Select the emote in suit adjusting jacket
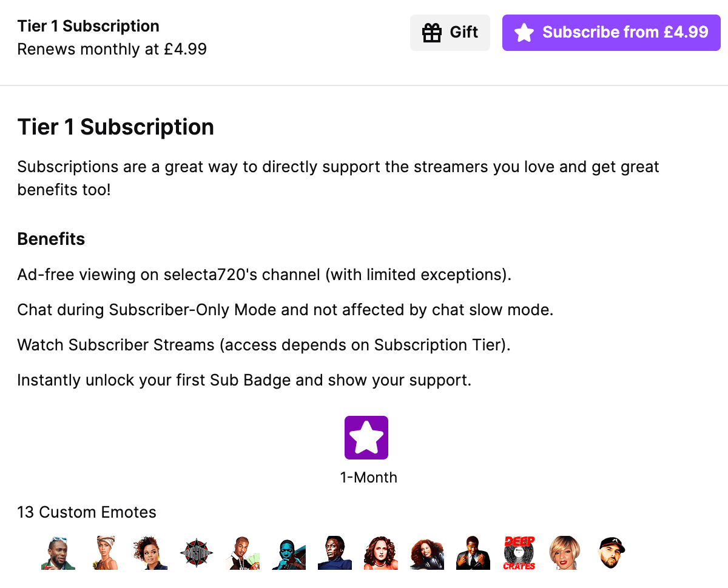 pos(473,553)
